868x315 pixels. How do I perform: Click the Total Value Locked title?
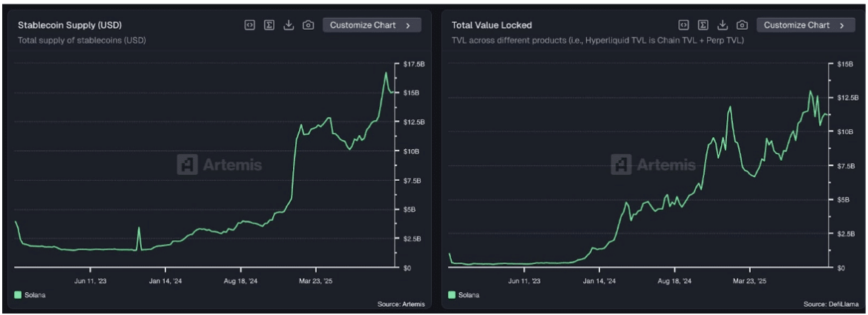[x=491, y=25]
